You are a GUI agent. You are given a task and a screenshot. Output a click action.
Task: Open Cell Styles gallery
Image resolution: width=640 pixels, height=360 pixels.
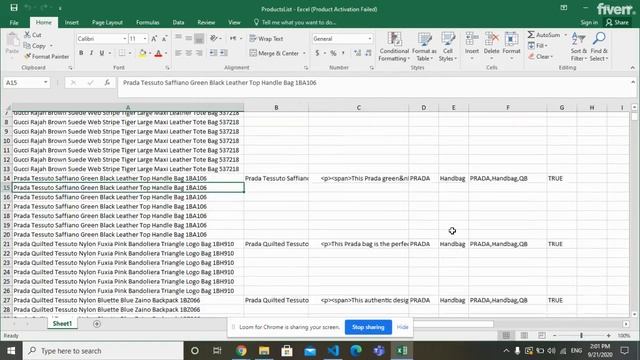click(448, 47)
